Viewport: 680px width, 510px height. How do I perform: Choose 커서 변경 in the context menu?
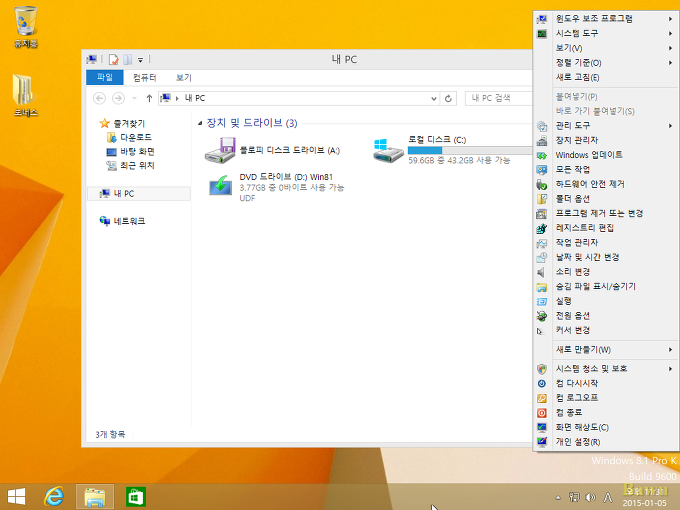click(x=606, y=330)
